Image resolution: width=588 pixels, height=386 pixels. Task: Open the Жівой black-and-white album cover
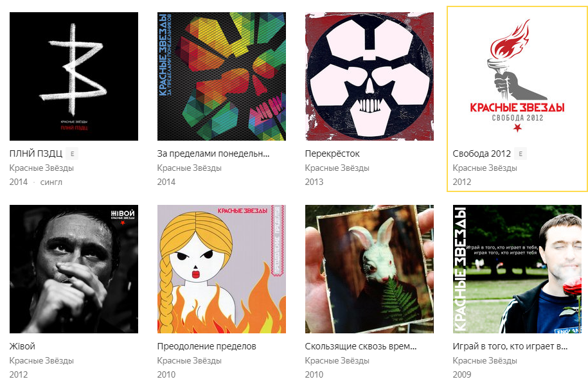(x=74, y=269)
